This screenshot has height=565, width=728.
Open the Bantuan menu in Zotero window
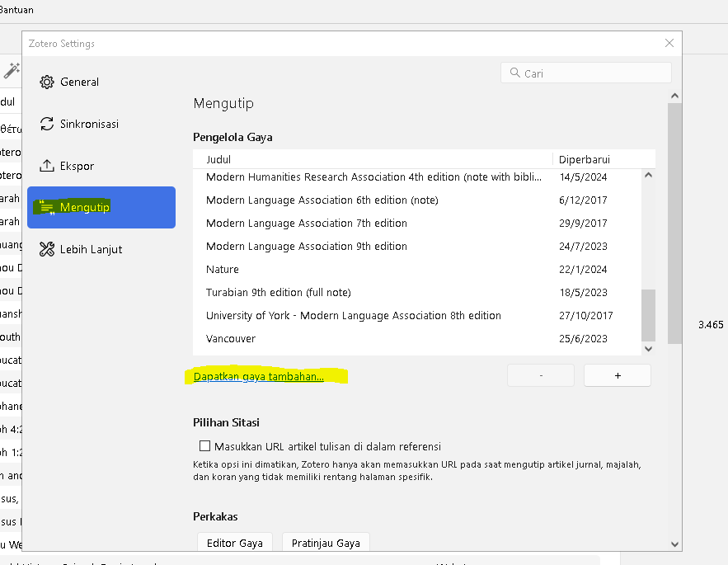pos(16,10)
